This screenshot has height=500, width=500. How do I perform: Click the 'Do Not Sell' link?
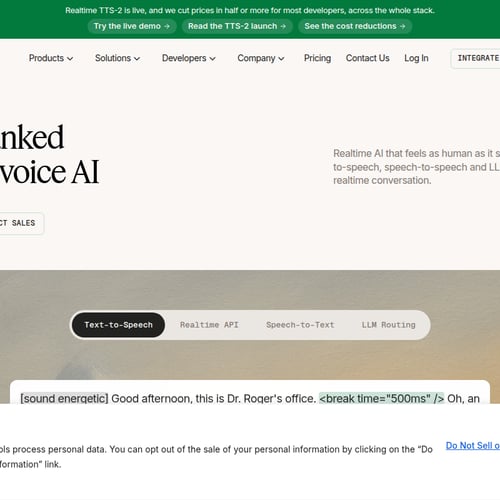(473, 446)
